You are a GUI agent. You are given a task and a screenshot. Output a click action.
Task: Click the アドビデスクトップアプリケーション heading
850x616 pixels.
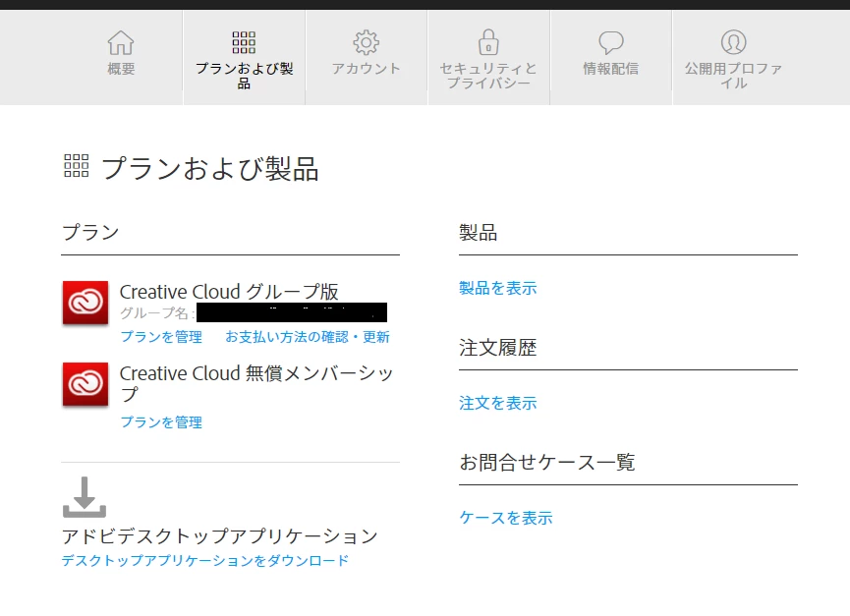(219, 535)
